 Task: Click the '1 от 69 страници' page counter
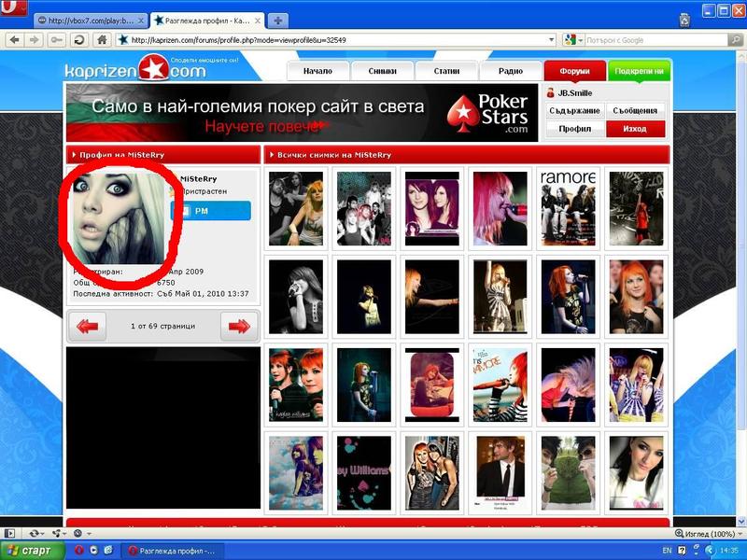pyautogui.click(x=162, y=326)
